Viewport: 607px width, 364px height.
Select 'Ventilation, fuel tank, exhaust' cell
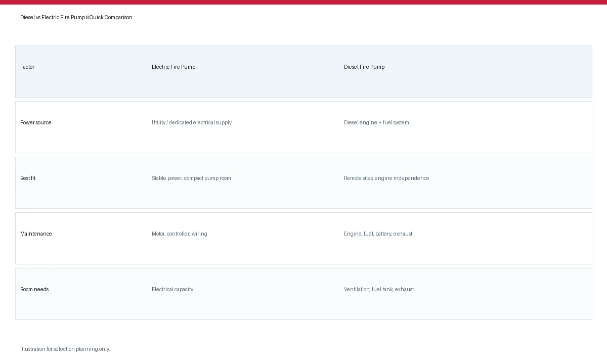coord(379,289)
